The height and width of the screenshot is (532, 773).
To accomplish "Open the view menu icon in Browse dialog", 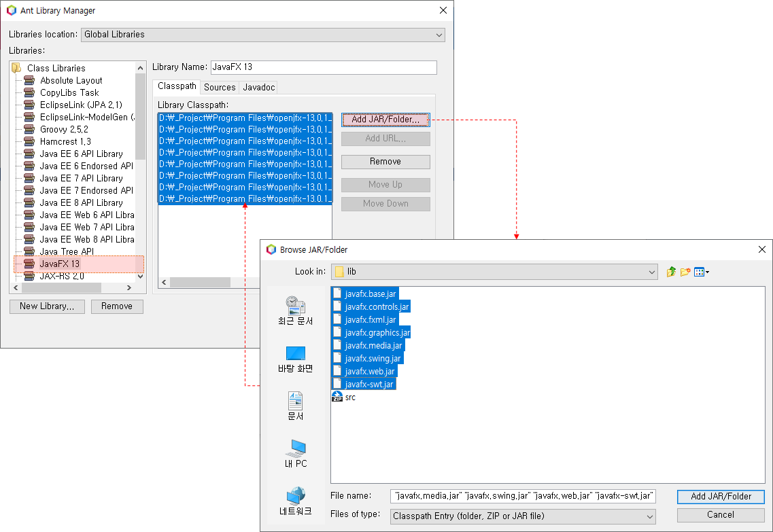I will tap(701, 272).
